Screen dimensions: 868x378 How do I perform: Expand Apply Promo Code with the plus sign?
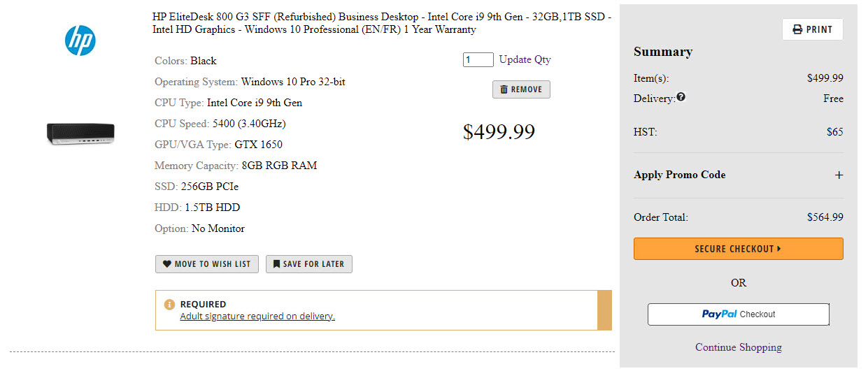click(x=839, y=175)
